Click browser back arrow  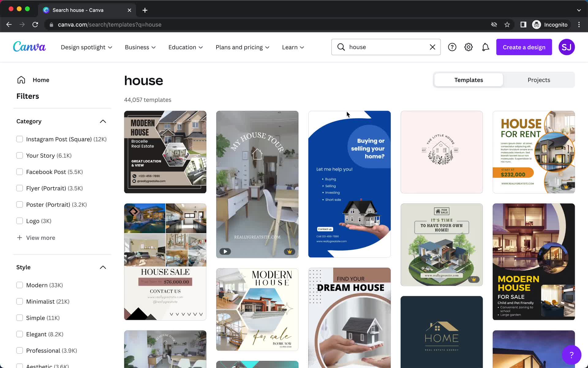click(x=9, y=25)
